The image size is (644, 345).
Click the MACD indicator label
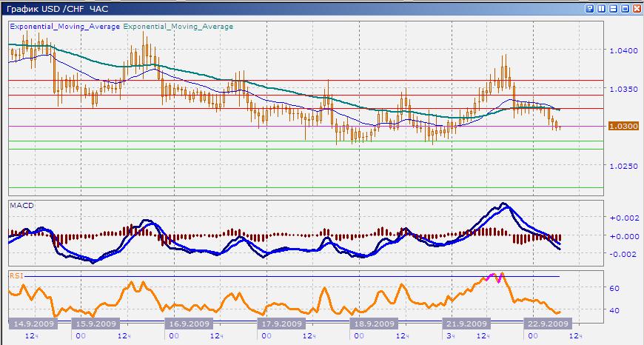[19, 205]
